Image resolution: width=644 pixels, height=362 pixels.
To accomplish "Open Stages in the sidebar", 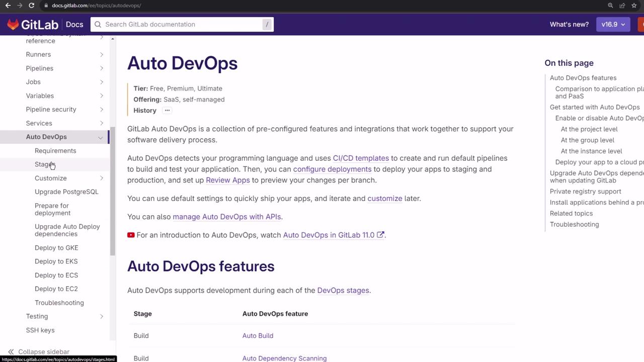I will tap(44, 164).
